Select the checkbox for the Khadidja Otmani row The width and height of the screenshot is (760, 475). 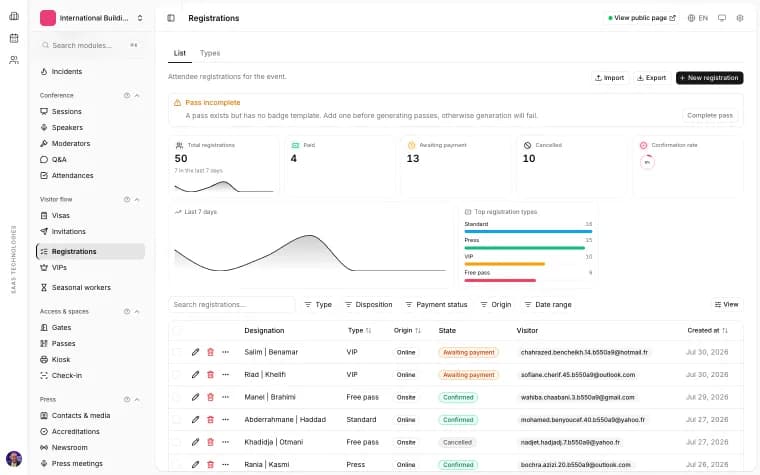click(177, 442)
